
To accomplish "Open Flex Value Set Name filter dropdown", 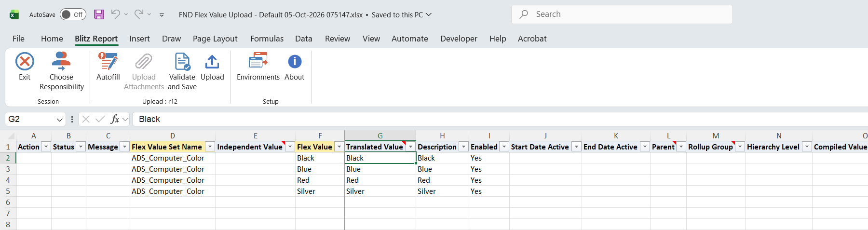I will tap(210, 147).
